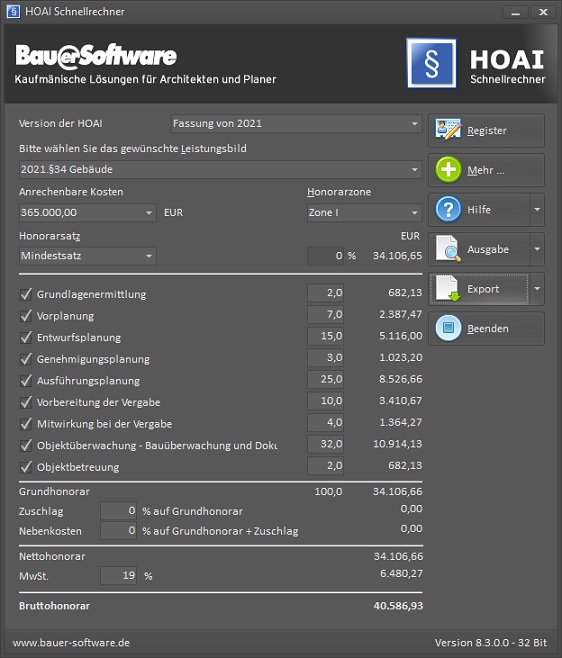Click the Honorarsatz percent field
Image resolution: width=562 pixels, height=658 pixels.
pyautogui.click(x=325, y=256)
